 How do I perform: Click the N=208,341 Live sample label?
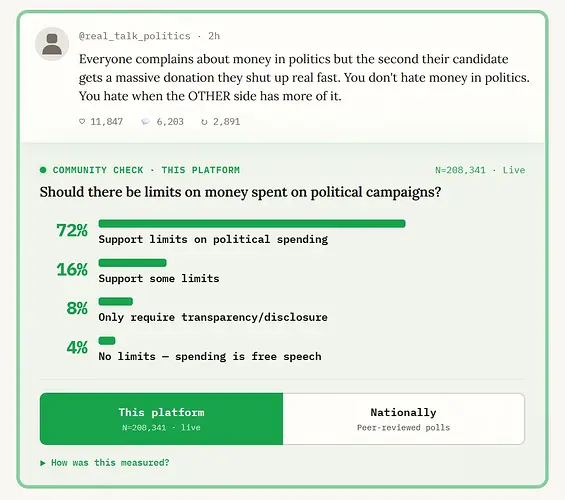pos(480,170)
